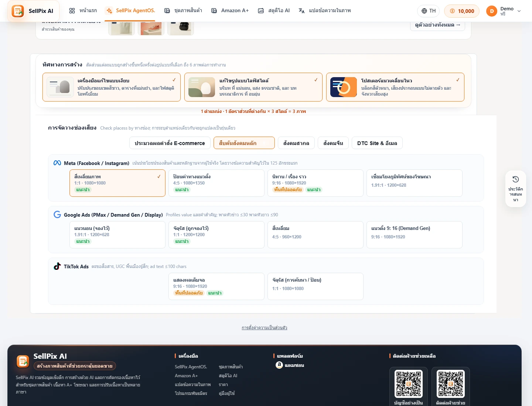Open the การตั้งค่าความเป็นส่วนตัว link
Screen dimensions: 532x406
point(265,328)
